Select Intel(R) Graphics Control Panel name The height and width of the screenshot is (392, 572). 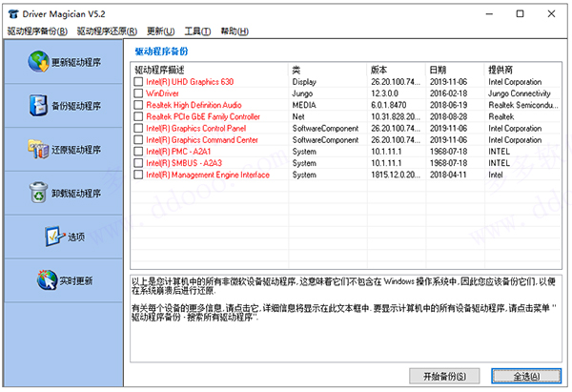195,128
